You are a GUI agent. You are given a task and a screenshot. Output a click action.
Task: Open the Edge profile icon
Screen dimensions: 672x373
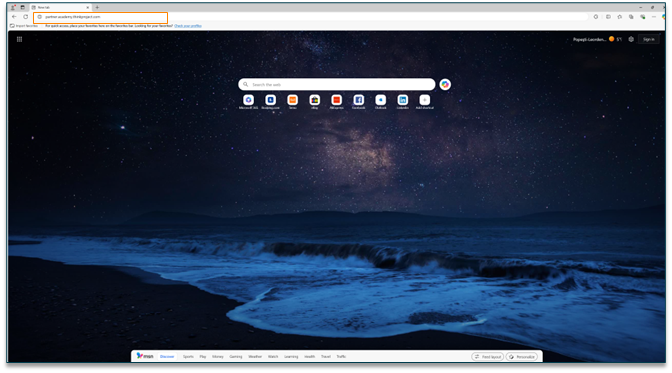point(13,7)
